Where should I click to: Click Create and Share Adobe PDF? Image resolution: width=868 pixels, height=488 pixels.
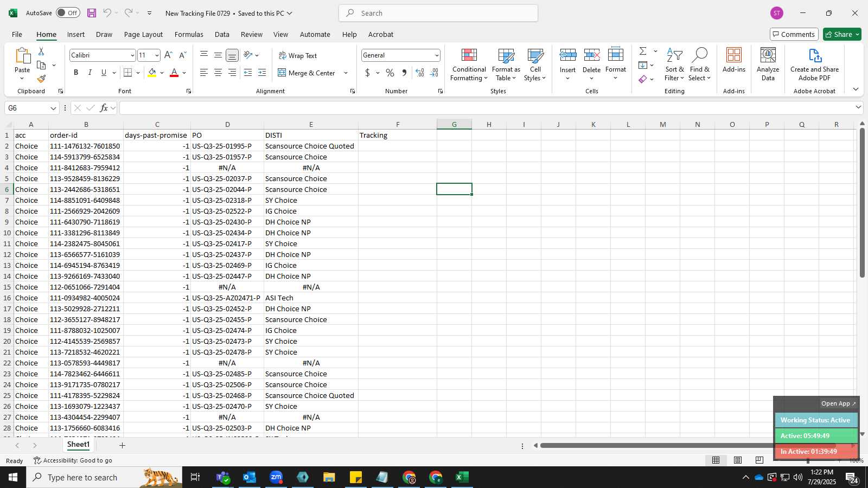click(x=814, y=64)
